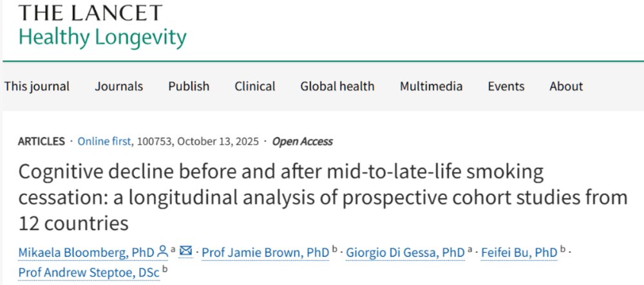This screenshot has width=644, height=285.
Task: Click the person icon beside Mikaela Bloomberg
Action: pyautogui.click(x=163, y=252)
